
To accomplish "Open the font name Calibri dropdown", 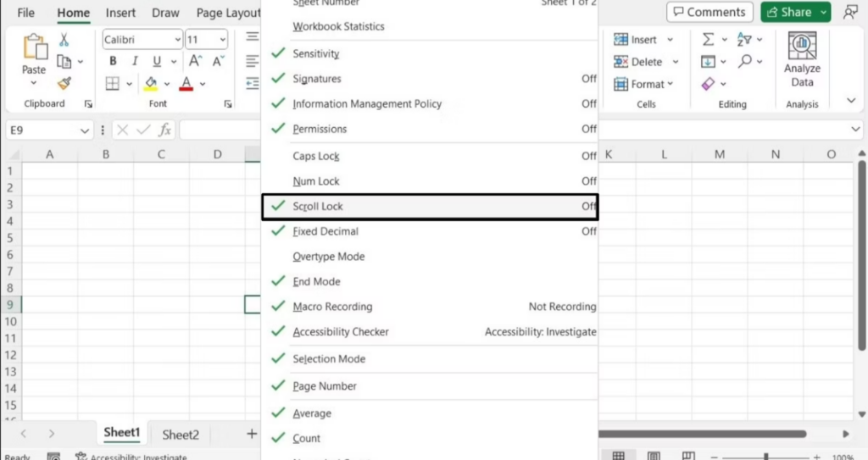I will click(177, 40).
